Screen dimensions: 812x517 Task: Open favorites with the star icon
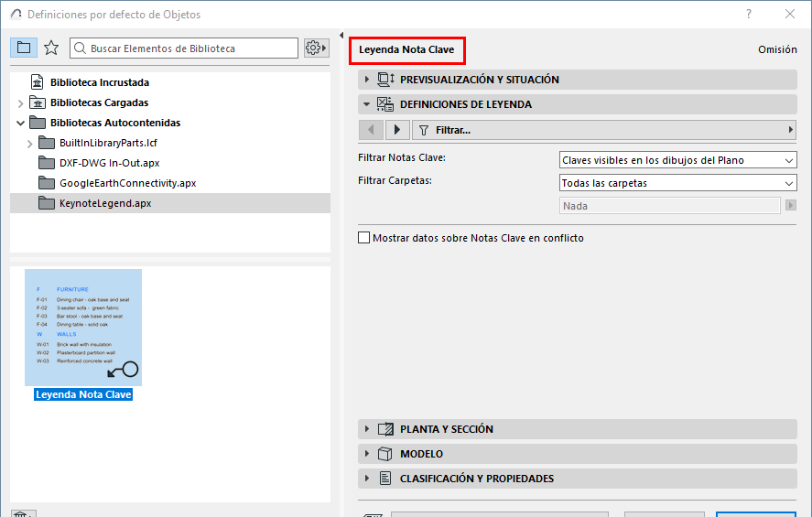[x=50, y=48]
